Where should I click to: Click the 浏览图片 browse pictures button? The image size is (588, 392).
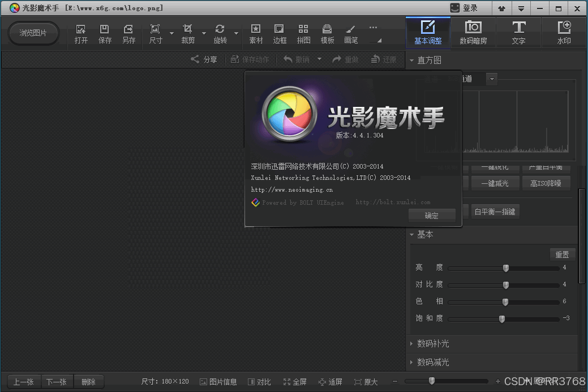coord(33,33)
